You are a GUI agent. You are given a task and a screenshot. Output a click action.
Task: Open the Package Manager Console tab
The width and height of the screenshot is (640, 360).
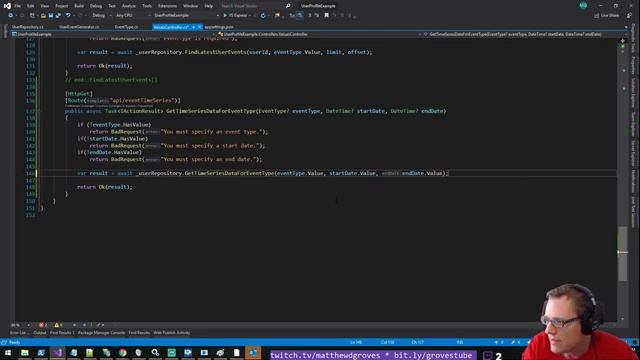point(101,333)
